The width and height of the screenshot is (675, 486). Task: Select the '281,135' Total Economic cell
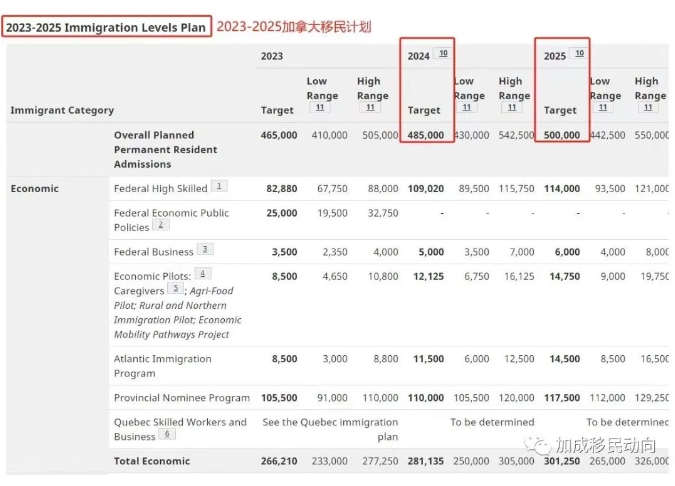426,461
